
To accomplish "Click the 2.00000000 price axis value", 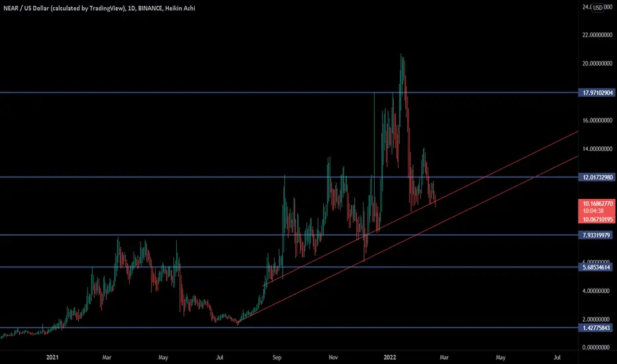I will tap(596, 319).
